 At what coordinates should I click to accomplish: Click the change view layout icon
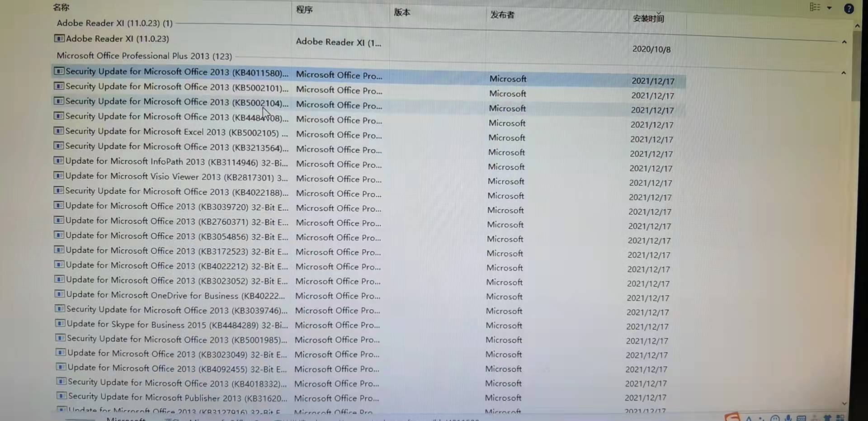pyautogui.click(x=815, y=7)
